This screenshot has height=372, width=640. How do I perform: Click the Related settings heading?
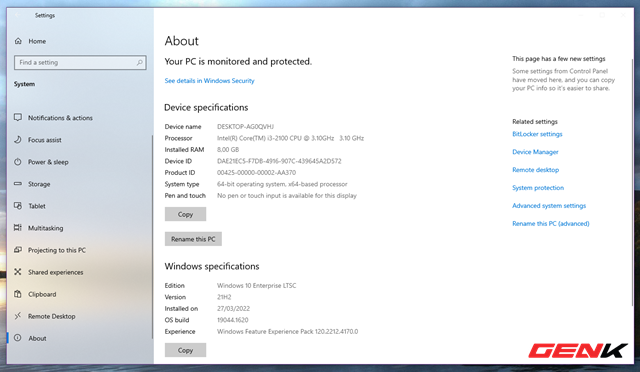coord(535,122)
